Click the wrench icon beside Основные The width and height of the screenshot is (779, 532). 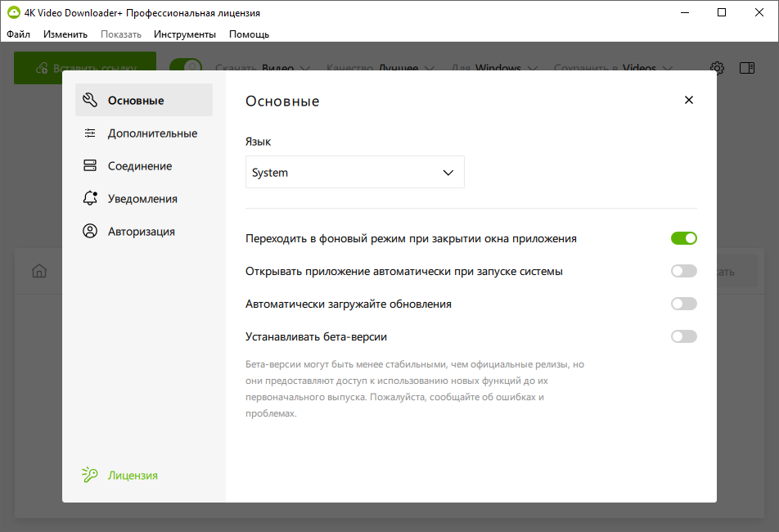pos(90,101)
